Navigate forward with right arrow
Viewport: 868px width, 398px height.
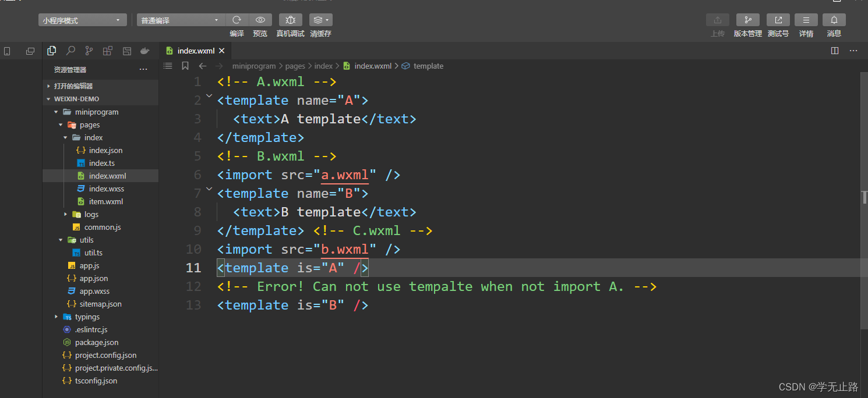pyautogui.click(x=219, y=66)
